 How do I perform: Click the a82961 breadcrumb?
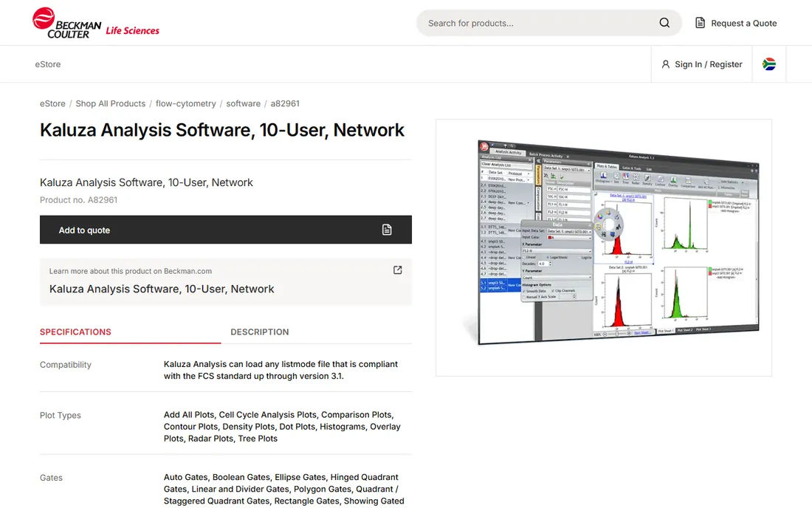click(x=285, y=103)
